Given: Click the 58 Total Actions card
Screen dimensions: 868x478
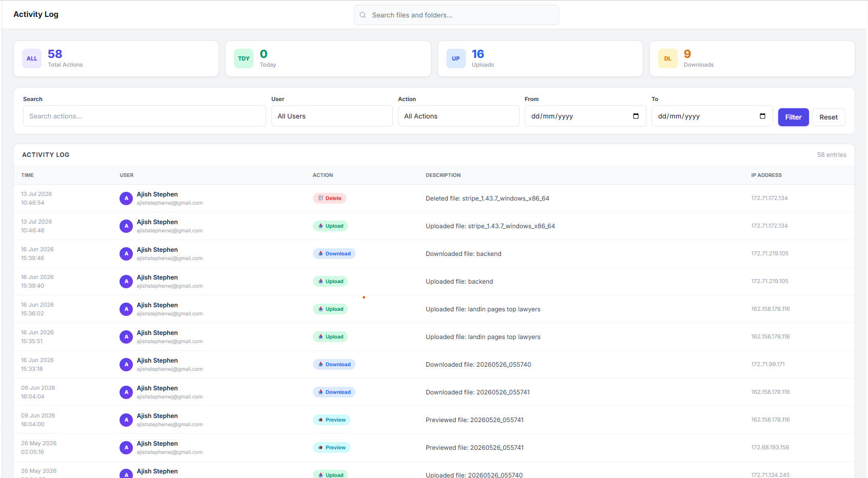Looking at the screenshot, I should pos(116,59).
